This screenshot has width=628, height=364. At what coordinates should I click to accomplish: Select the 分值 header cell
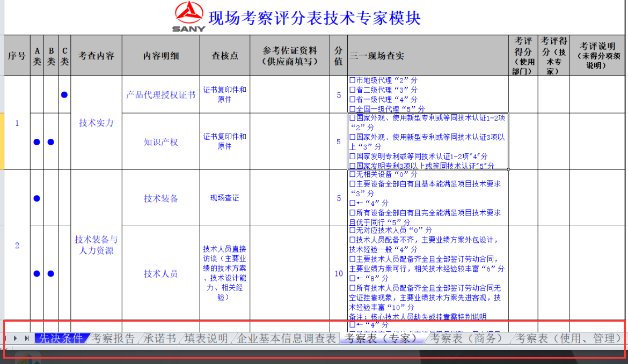[339, 56]
